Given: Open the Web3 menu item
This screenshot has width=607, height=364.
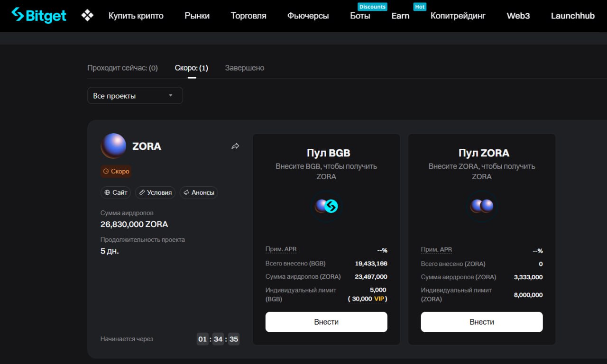Looking at the screenshot, I should tap(518, 16).
